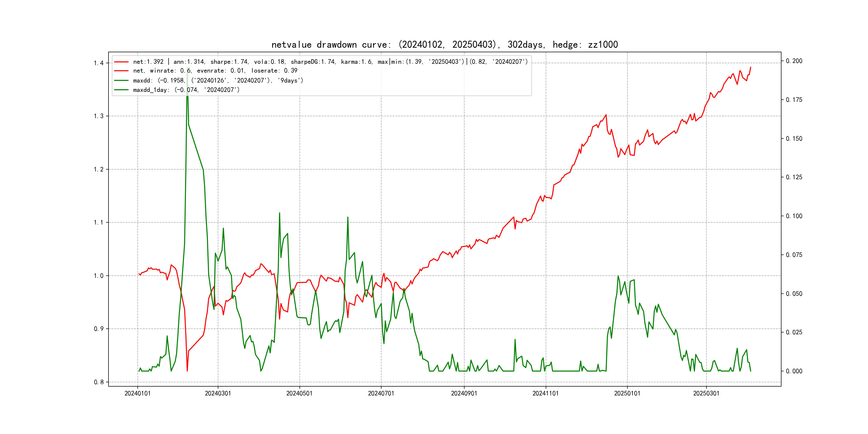Click the 20240101 x-axis date label
Viewport: 868px width, 434px height.
tap(137, 393)
